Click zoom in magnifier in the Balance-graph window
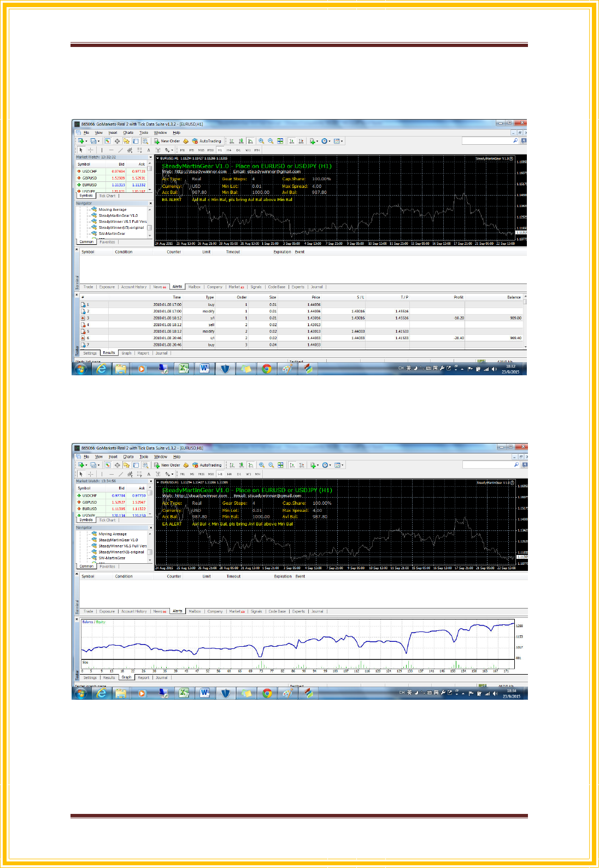Viewport: 599px width, 868px height. (262, 465)
